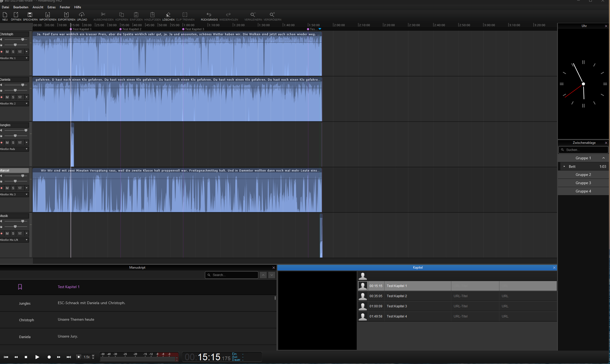This screenshot has width=610, height=364.
Task: Arm recording on Marcel track
Action: tap(2, 188)
